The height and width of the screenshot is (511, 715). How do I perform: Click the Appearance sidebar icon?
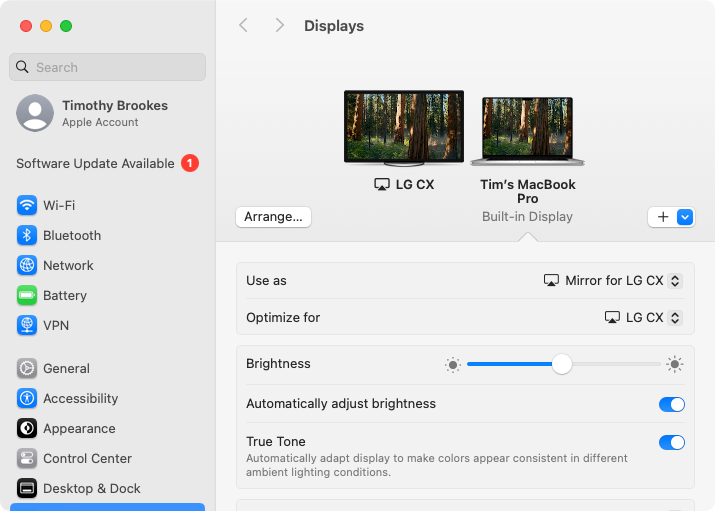[27, 428]
